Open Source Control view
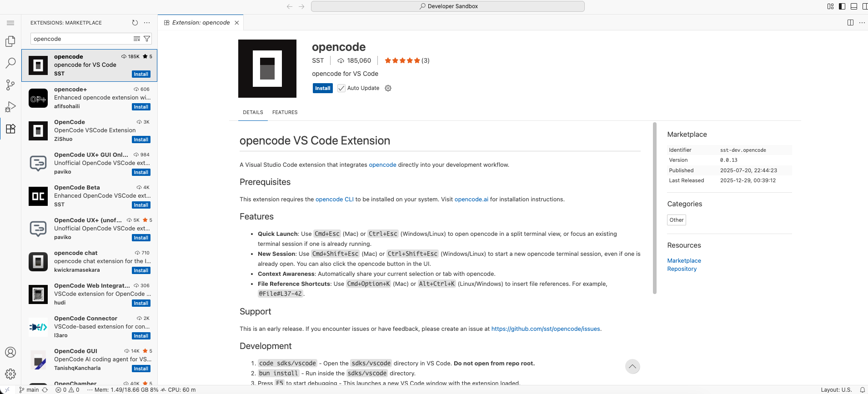The image size is (868, 394). [10, 85]
